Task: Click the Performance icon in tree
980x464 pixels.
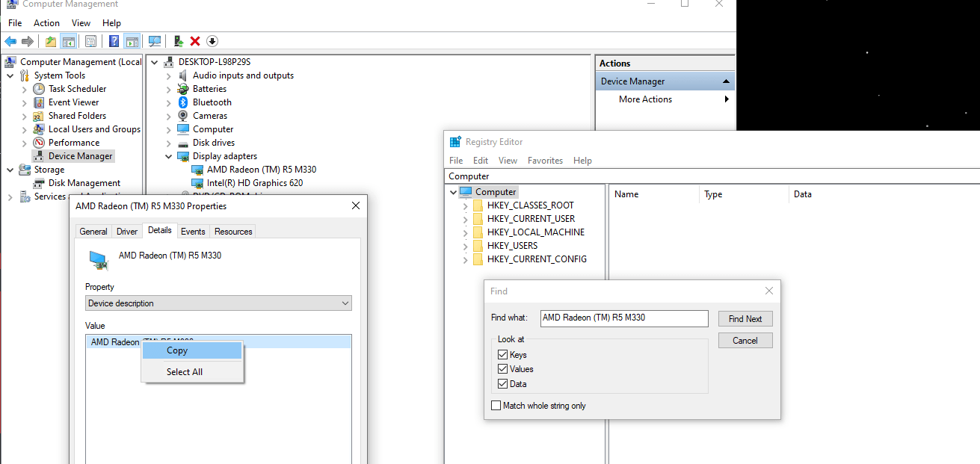Action: coord(39,143)
